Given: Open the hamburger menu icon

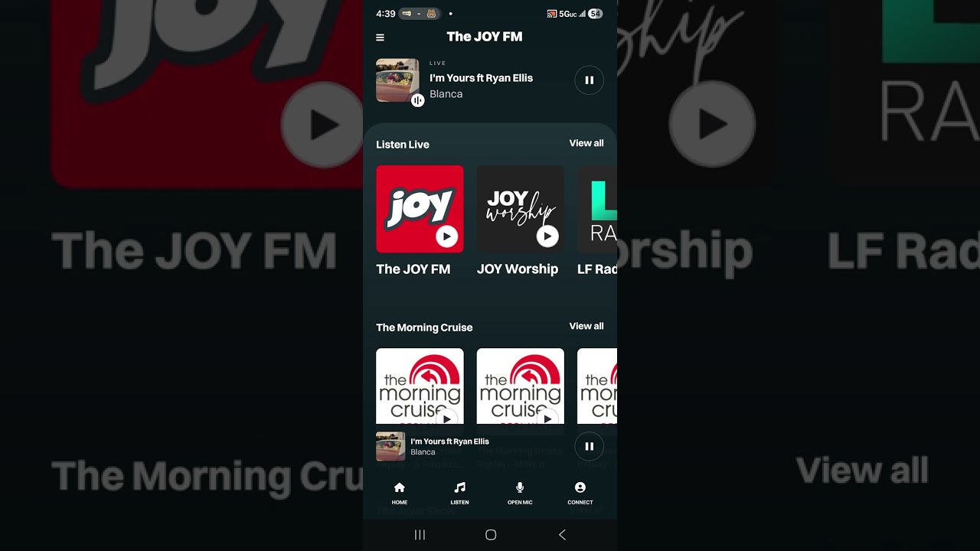Looking at the screenshot, I should point(380,37).
